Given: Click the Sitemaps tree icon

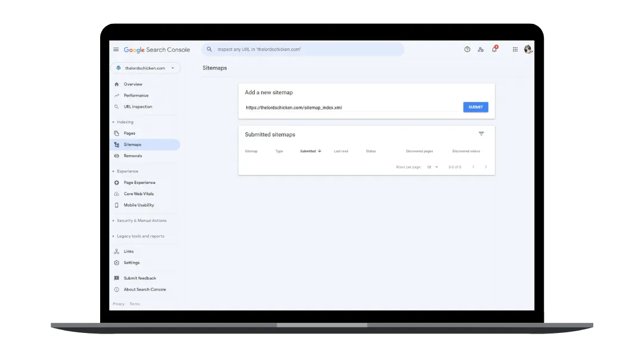Looking at the screenshot, I should click(117, 144).
